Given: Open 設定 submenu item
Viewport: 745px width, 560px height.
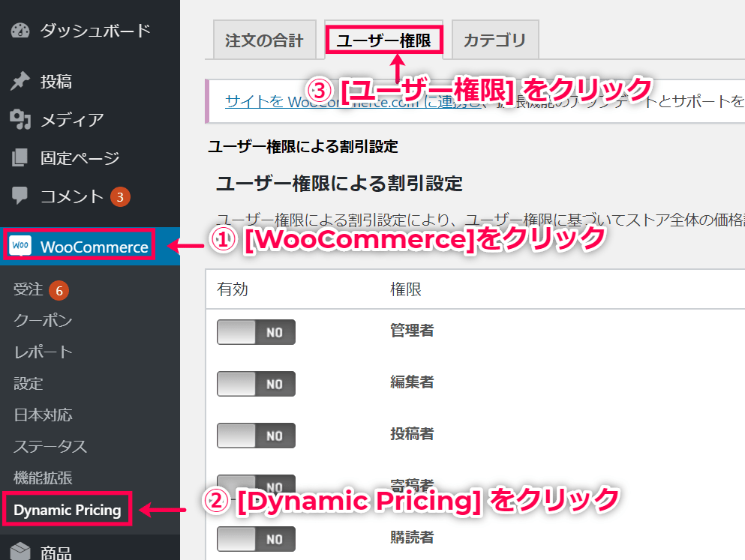Looking at the screenshot, I should pyautogui.click(x=28, y=384).
